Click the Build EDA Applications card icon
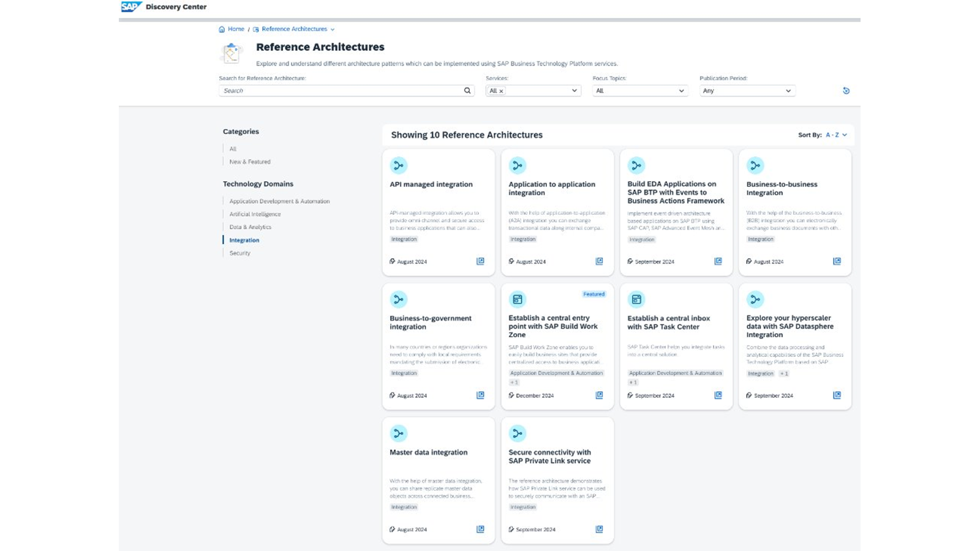Image resolution: width=980 pixels, height=551 pixels. point(636,165)
